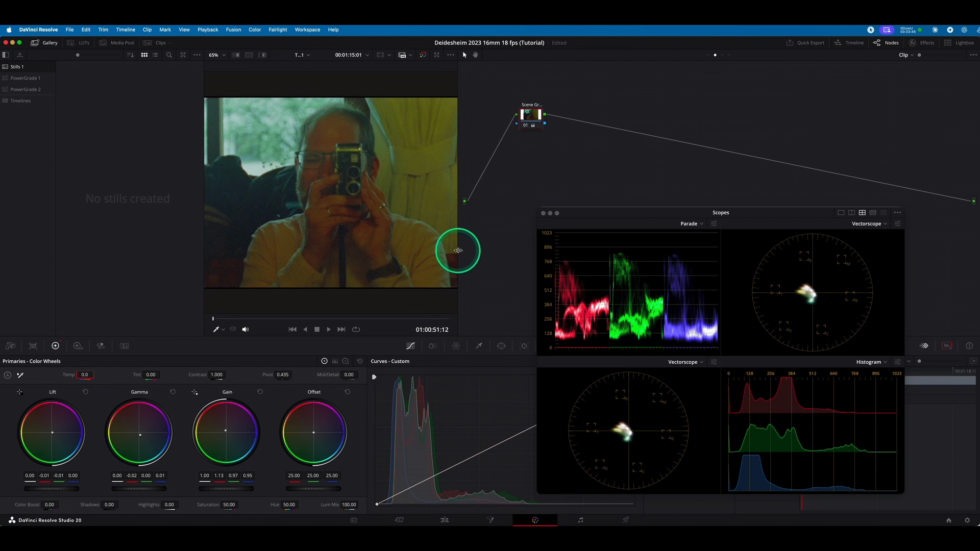Open the Keyframes palette icon
This screenshot has width=980, height=551.
(924, 346)
